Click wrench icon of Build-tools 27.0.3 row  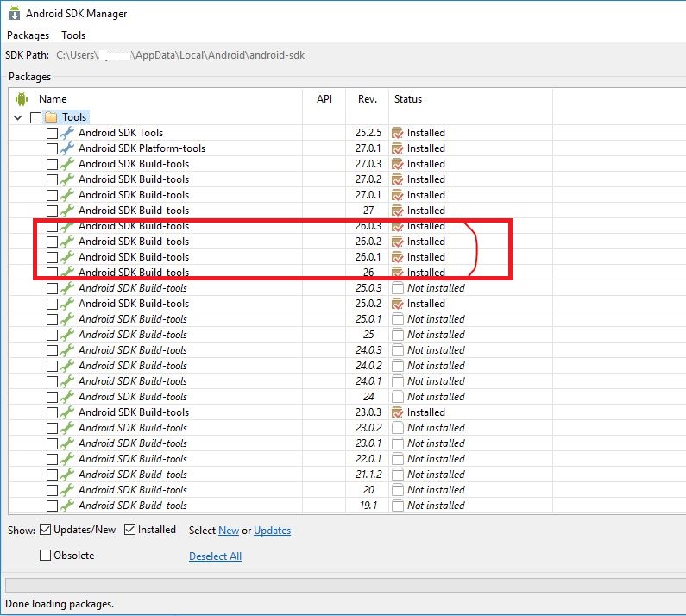click(67, 164)
